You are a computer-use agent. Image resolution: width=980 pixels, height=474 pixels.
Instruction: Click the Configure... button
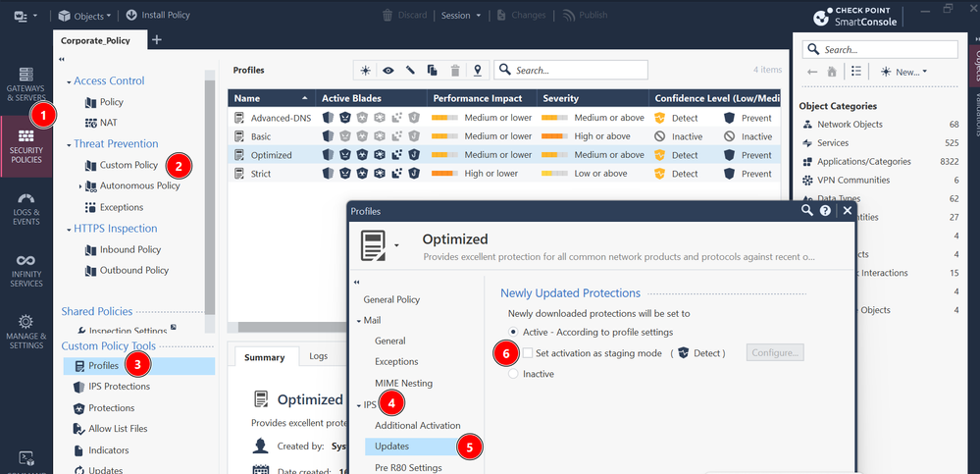[x=775, y=352]
